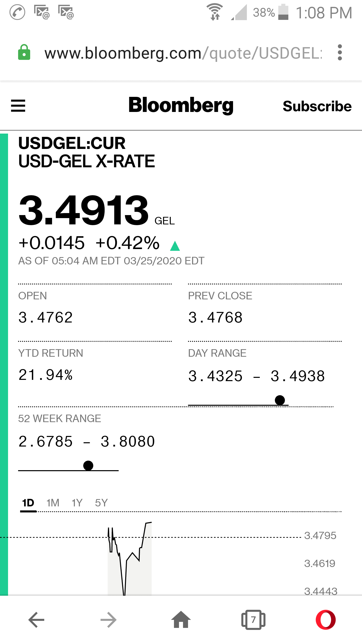Tap the Wi-Fi status icon

pyautogui.click(x=214, y=12)
